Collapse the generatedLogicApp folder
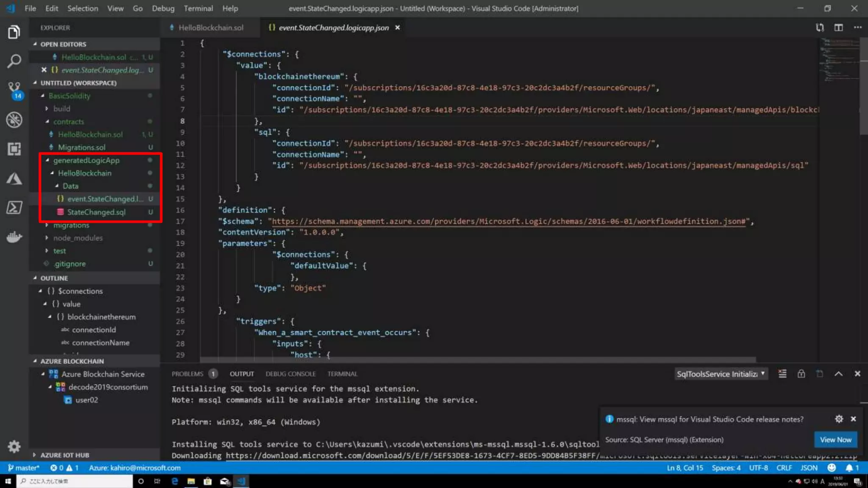This screenshot has width=868, height=488. [x=86, y=160]
